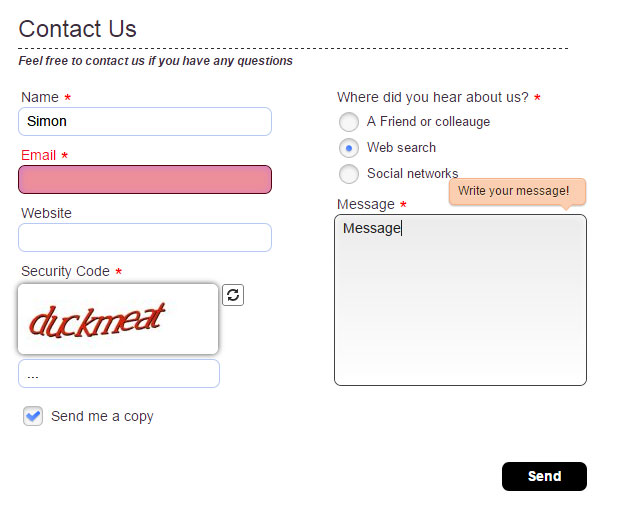Select 'A Friend or colleague' radio option
629x506 pixels.
click(x=349, y=122)
